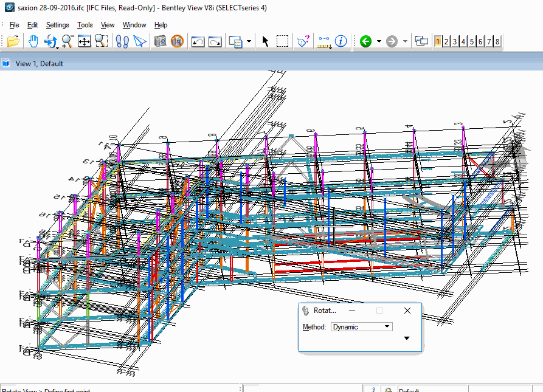Viewport: 543px width, 392px height.
Task: Toggle view 5 button
Action: (x=472, y=41)
